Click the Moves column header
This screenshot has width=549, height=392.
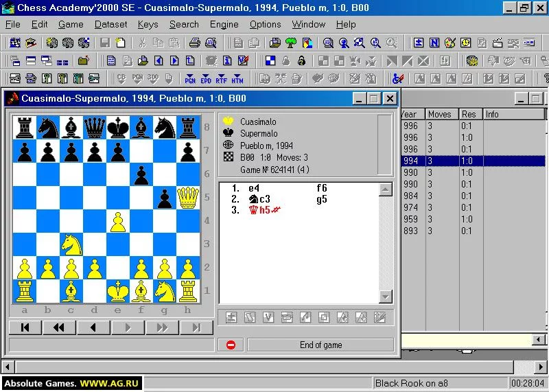tap(442, 114)
